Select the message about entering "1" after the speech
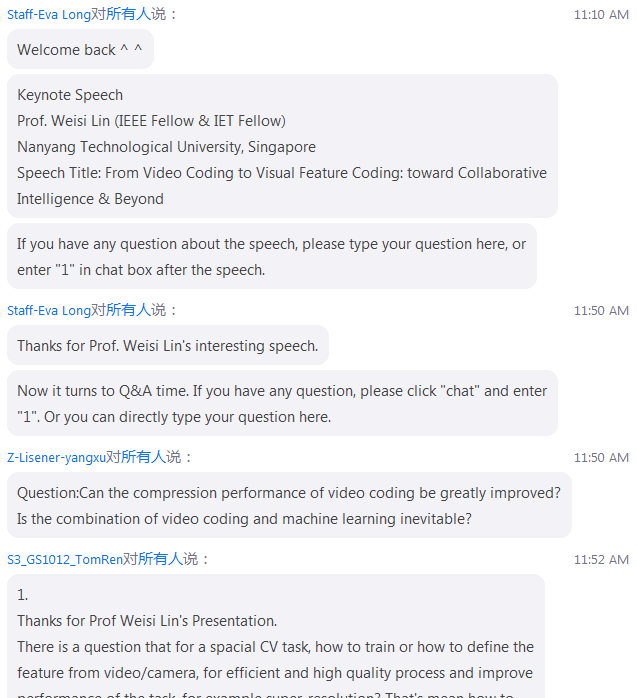This screenshot has height=698, width=637. 271,257
